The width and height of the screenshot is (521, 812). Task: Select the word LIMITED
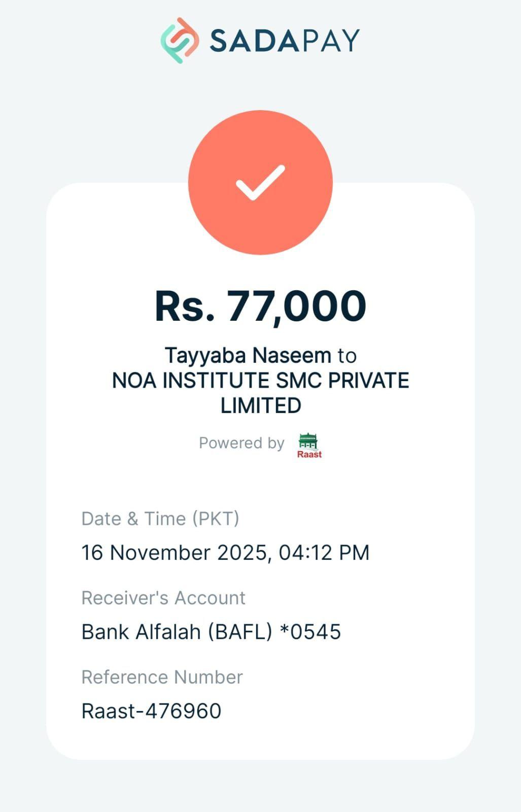point(261,405)
